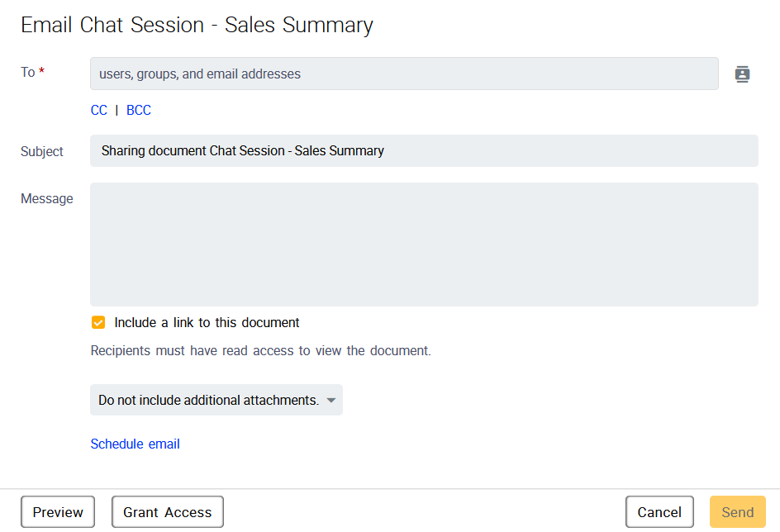This screenshot has width=780, height=532.
Task: Click the To recipients input field
Action: 403,74
